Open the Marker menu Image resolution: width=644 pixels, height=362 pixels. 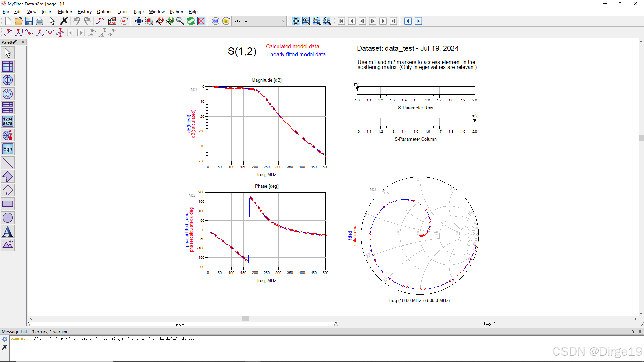65,11
